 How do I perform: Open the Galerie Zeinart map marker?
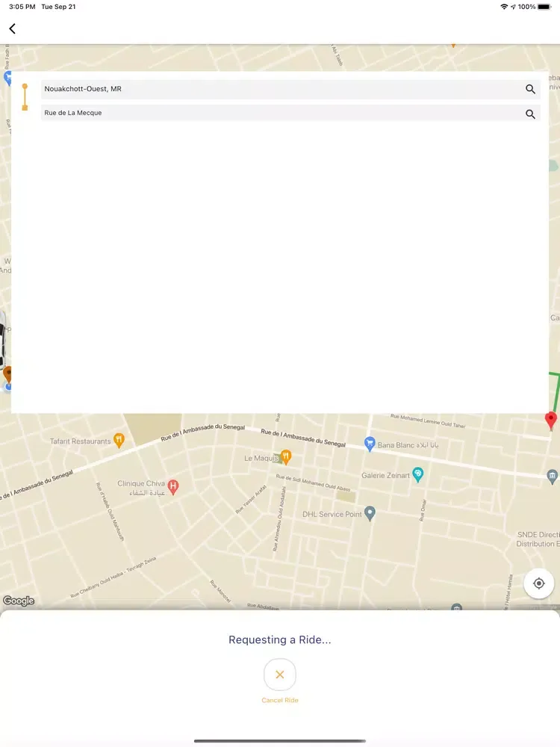pyautogui.click(x=418, y=474)
